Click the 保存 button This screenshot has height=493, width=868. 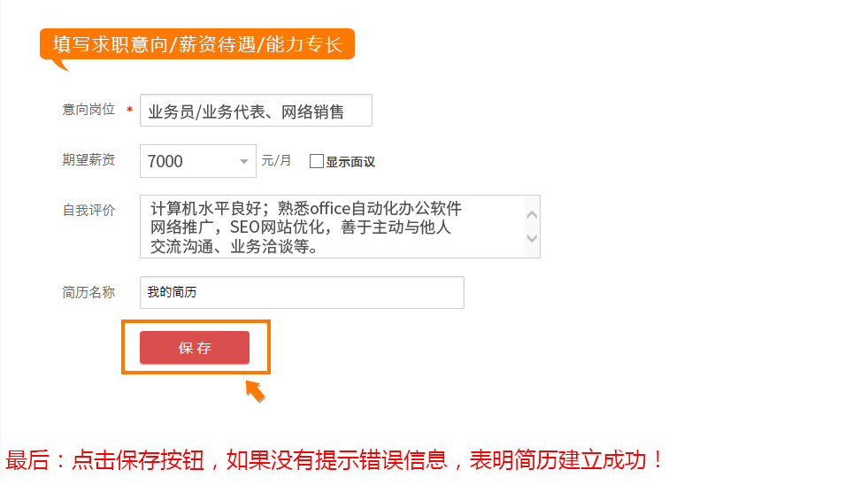(x=195, y=347)
